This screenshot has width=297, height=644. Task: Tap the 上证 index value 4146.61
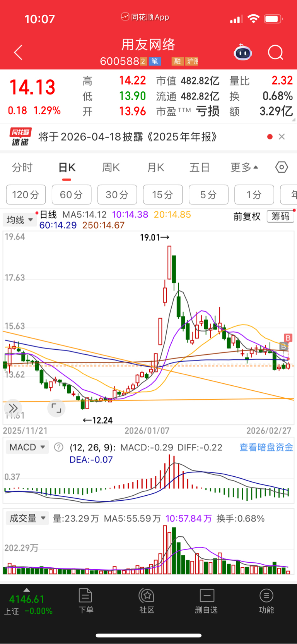(x=27, y=599)
